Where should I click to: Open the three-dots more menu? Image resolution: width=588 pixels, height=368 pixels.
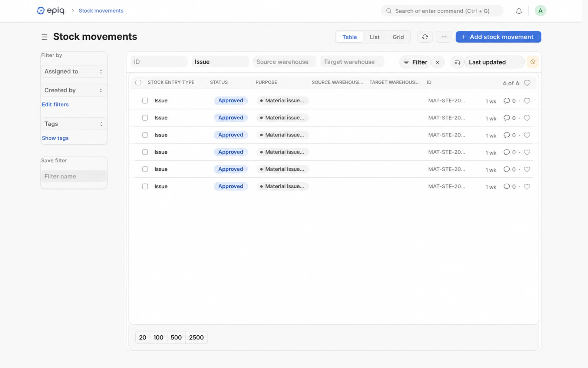tap(444, 37)
